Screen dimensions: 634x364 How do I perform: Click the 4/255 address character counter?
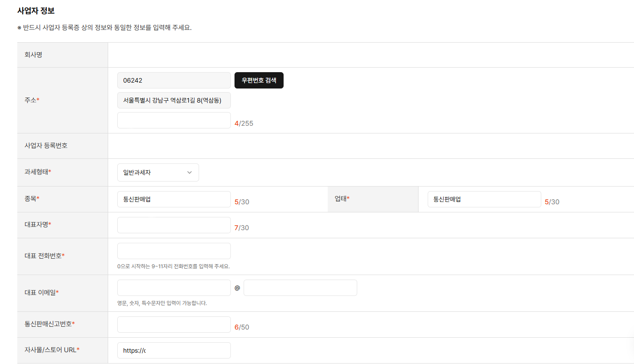(244, 123)
